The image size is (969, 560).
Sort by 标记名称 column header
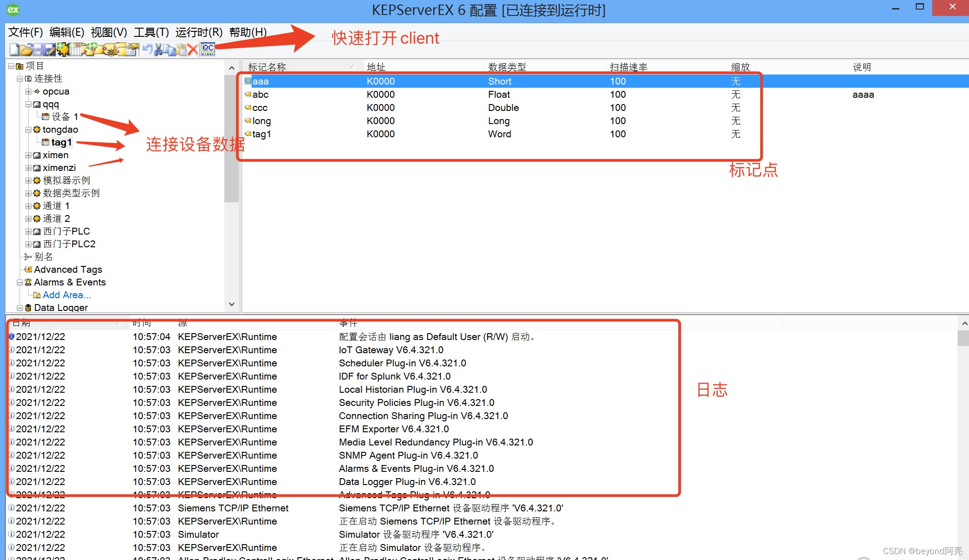click(x=302, y=67)
